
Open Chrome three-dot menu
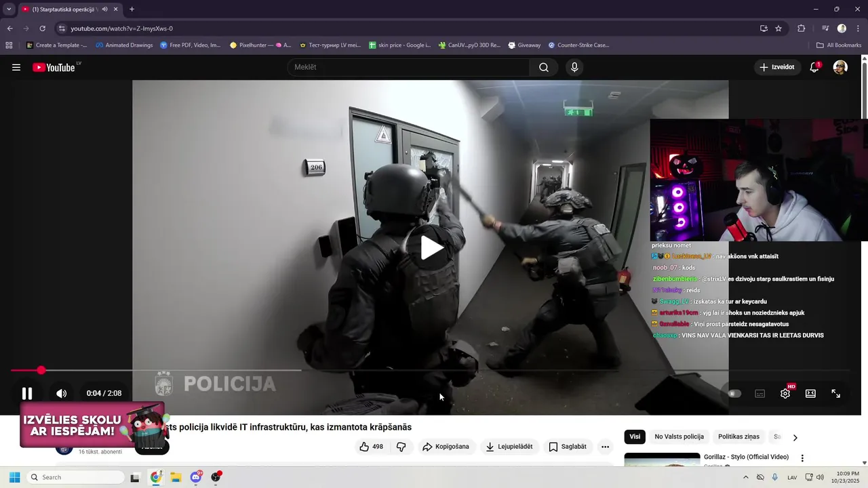(858, 28)
